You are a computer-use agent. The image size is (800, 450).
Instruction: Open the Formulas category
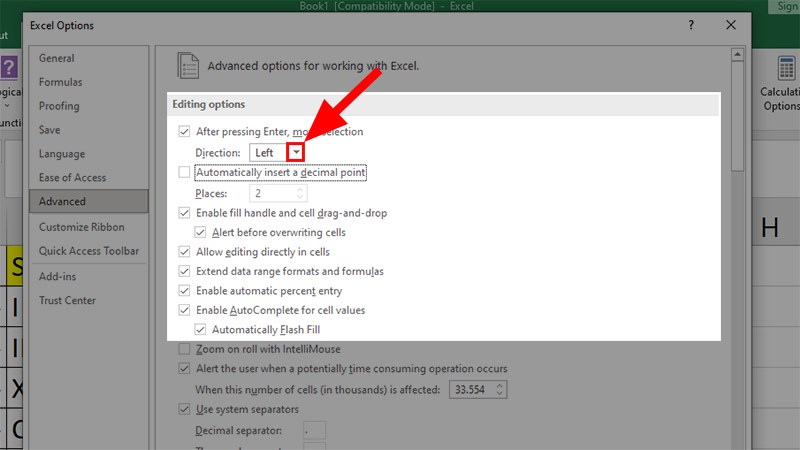pos(61,82)
